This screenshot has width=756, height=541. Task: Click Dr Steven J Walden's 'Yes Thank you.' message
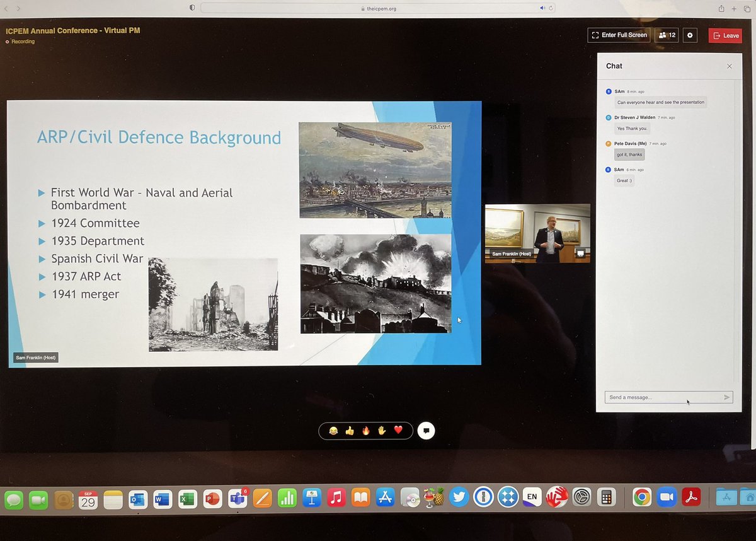pos(632,129)
